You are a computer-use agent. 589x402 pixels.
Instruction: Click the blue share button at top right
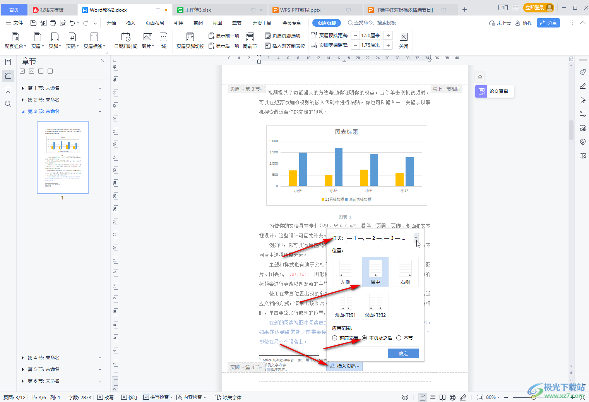point(548,23)
